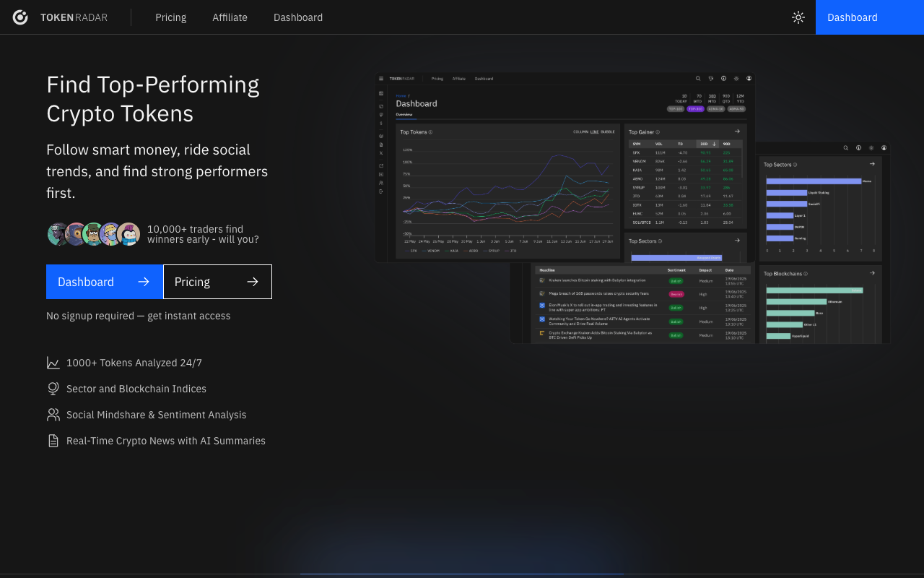
Task: Select the 1000+ Tokens Analyzed chart icon
Action: click(53, 362)
